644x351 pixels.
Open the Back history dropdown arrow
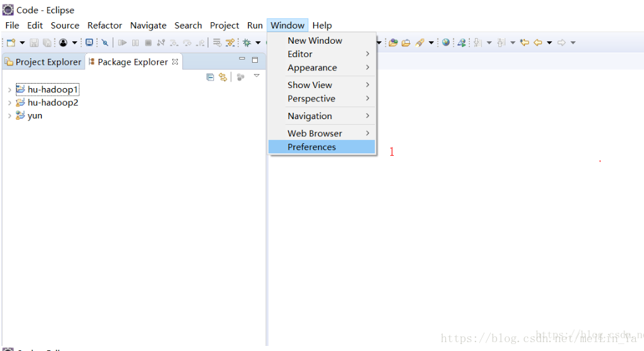550,42
